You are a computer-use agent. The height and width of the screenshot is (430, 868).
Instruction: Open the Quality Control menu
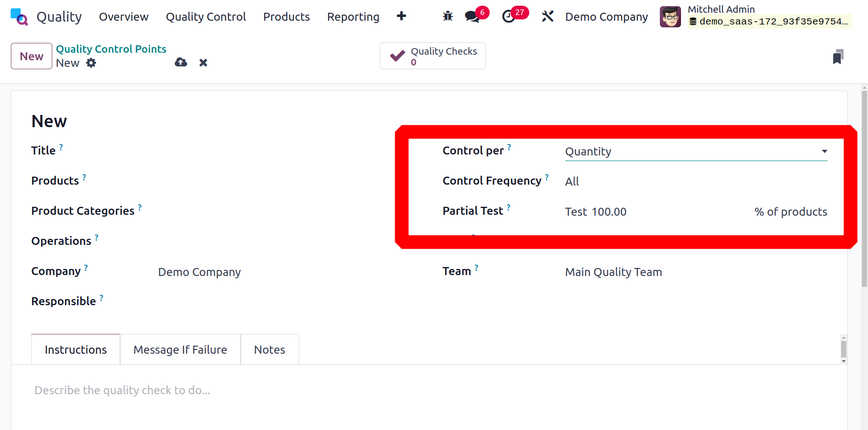pyautogui.click(x=206, y=17)
